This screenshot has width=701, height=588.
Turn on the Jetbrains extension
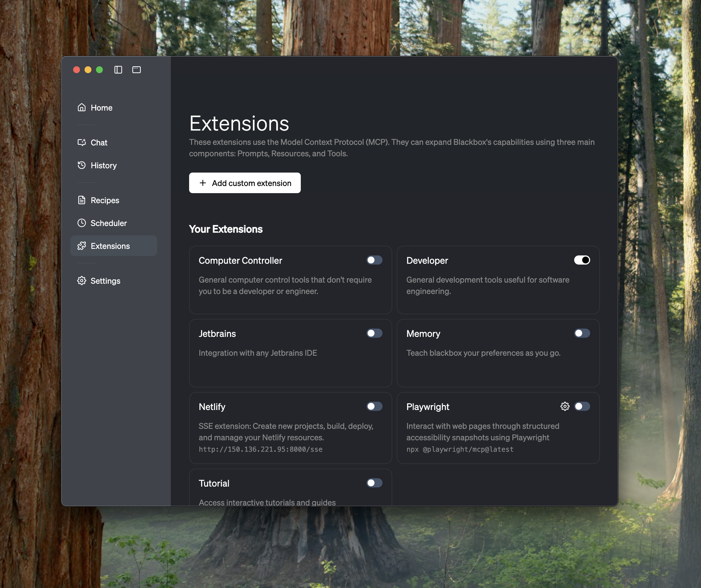374,333
